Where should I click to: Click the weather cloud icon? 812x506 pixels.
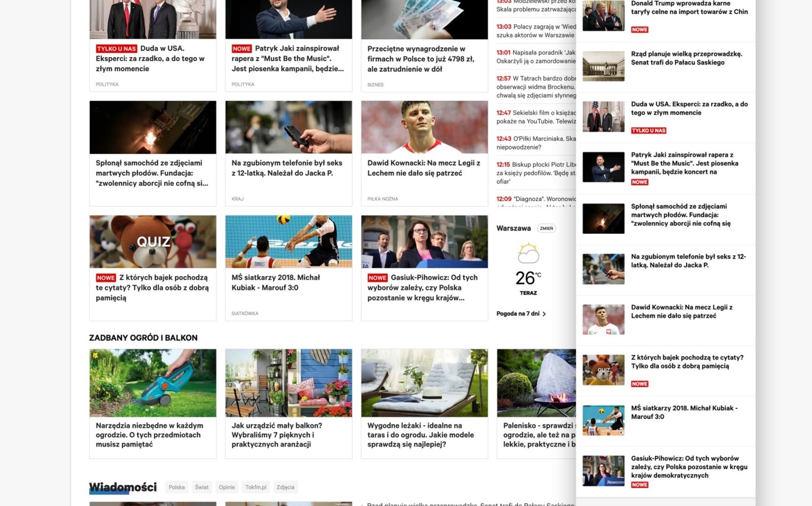529,253
